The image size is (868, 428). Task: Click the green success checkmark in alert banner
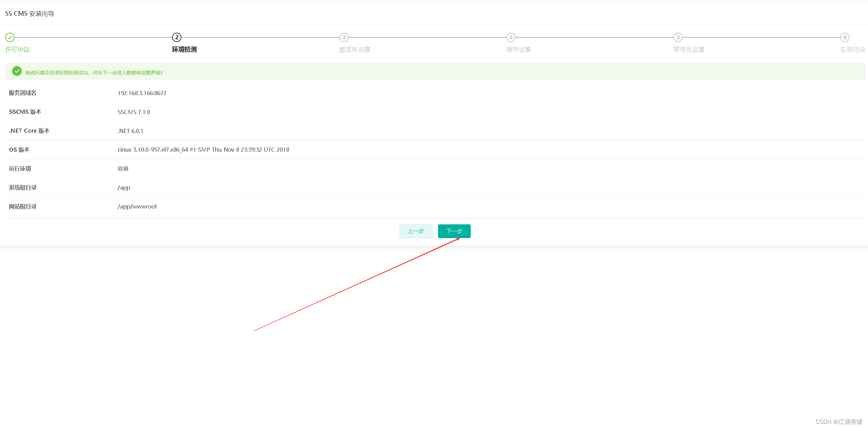(17, 71)
